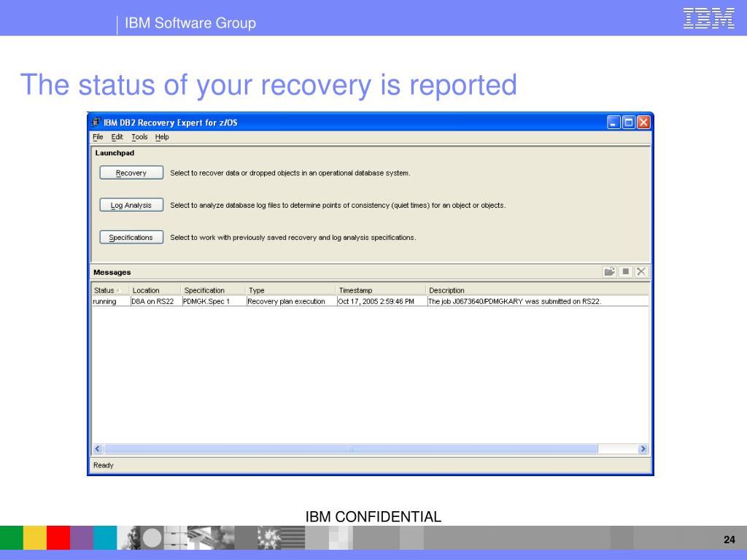
Task: Click the open-folder icon in Messages panel
Action: click(x=609, y=271)
